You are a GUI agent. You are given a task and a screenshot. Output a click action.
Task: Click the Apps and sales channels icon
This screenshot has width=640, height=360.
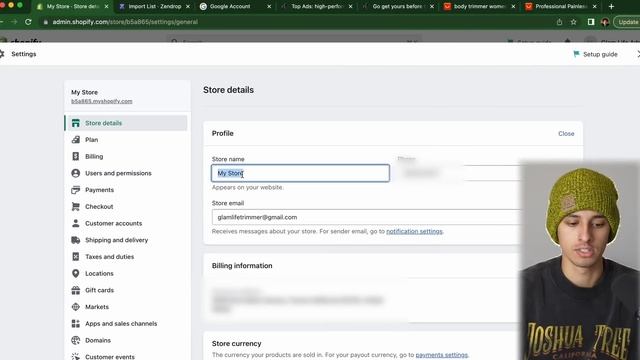pos(76,324)
